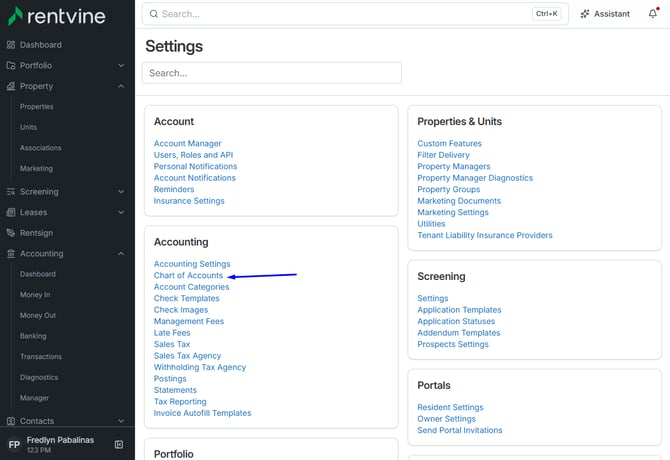The image size is (670, 460).
Task: Open Money In under Accounting
Action: 35,295
